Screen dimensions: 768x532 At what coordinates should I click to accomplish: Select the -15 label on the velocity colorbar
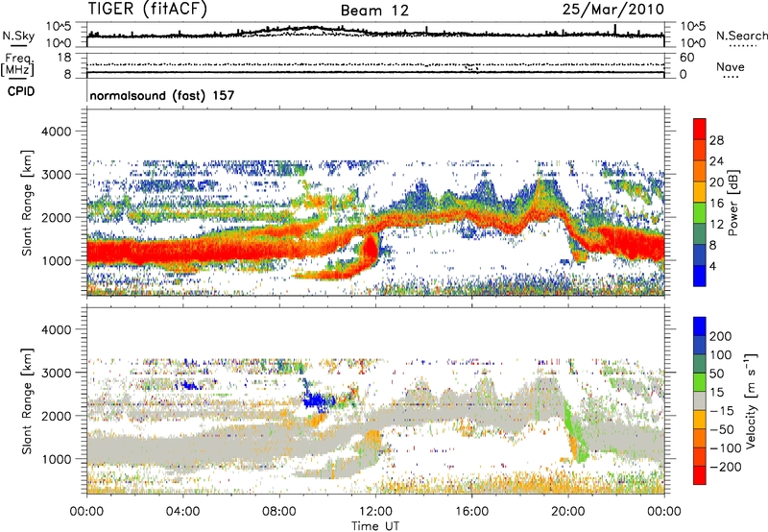(722, 411)
